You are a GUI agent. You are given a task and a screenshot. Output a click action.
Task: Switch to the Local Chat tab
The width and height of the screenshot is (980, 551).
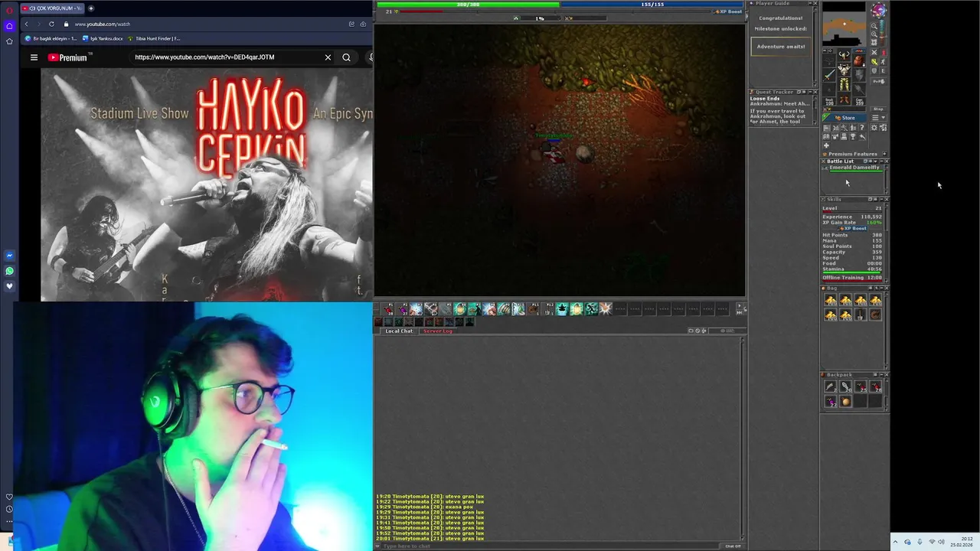399,331
